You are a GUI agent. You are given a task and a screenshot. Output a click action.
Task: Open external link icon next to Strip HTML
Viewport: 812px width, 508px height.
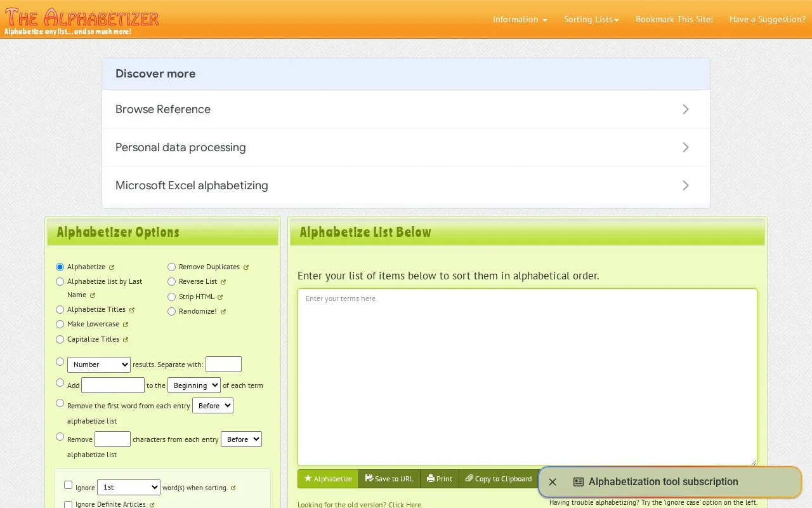pyautogui.click(x=220, y=297)
